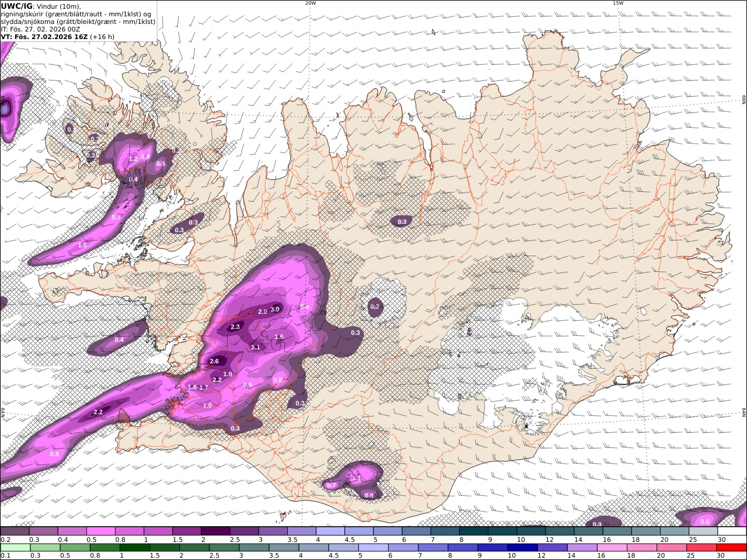Click the 1.7 precipitation value on map
The height and width of the screenshot is (560, 747).
pyautogui.click(x=204, y=387)
